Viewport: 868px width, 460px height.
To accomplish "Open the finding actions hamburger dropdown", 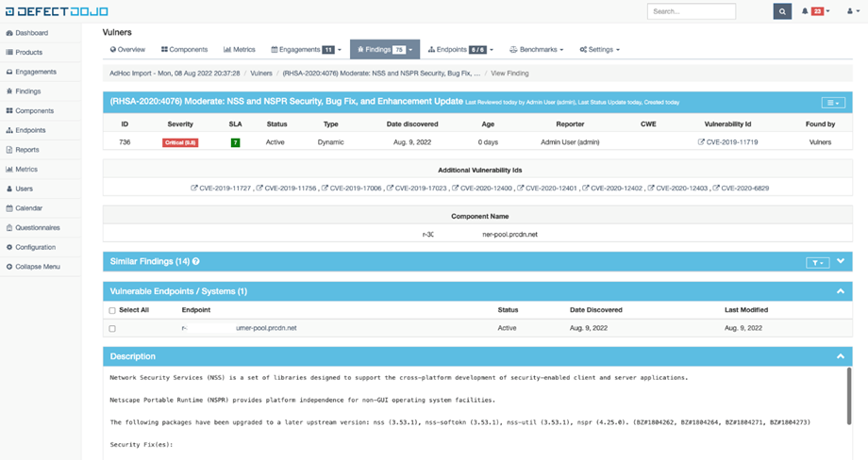I will point(832,102).
